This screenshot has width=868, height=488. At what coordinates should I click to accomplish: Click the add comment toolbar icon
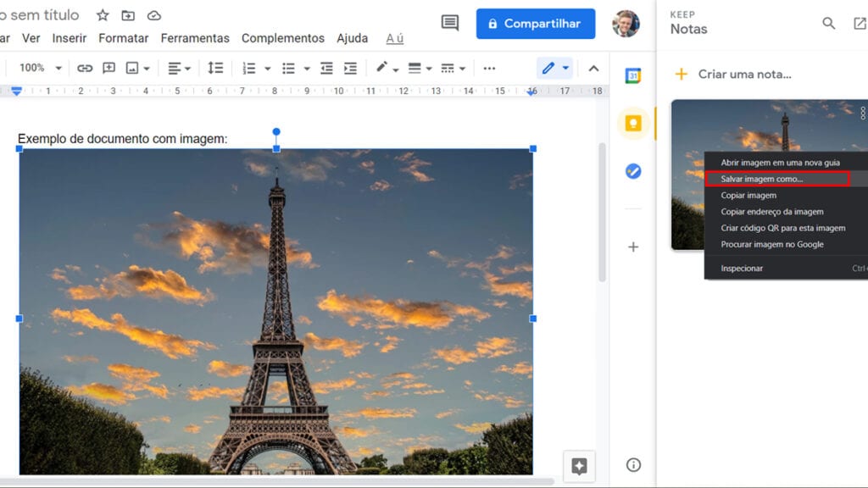(109, 68)
